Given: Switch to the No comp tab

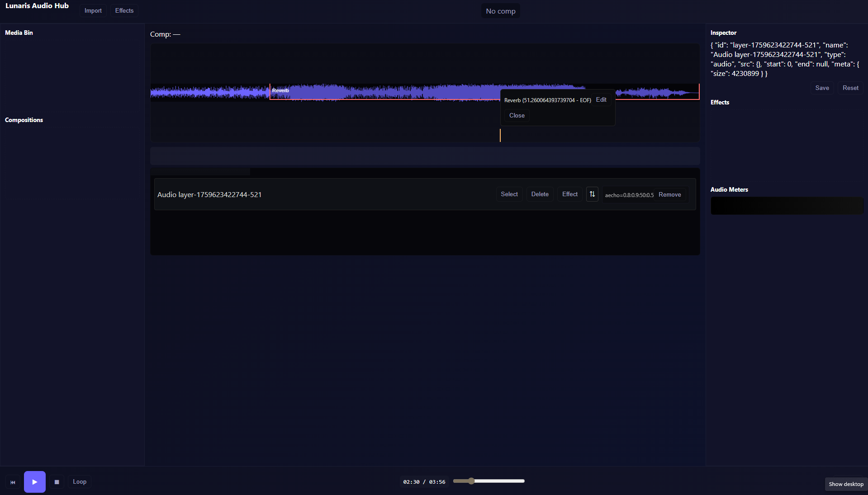Looking at the screenshot, I should [500, 11].
